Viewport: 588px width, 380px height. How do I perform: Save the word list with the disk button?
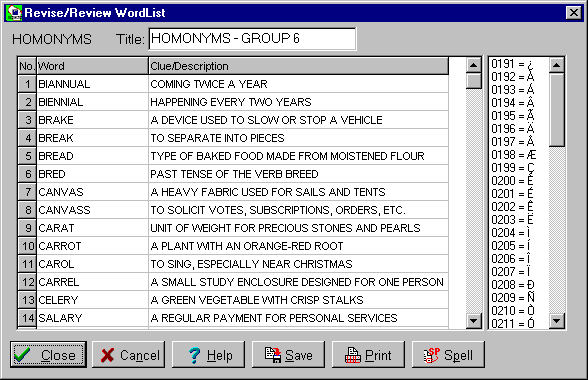(x=288, y=354)
